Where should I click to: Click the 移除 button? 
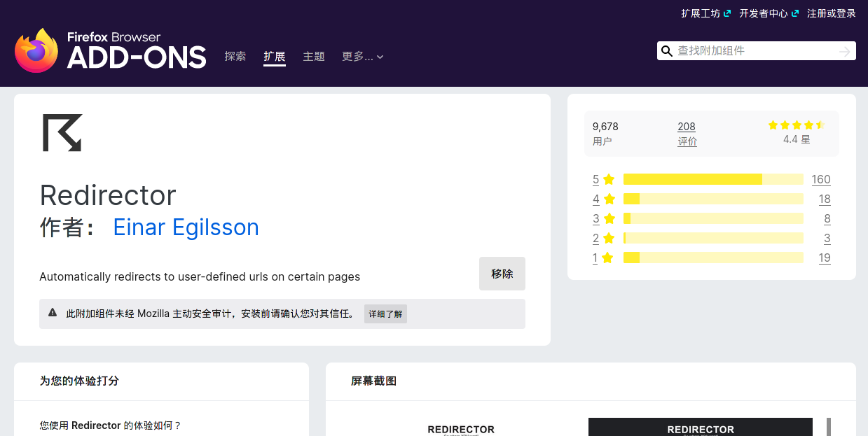pyautogui.click(x=502, y=274)
